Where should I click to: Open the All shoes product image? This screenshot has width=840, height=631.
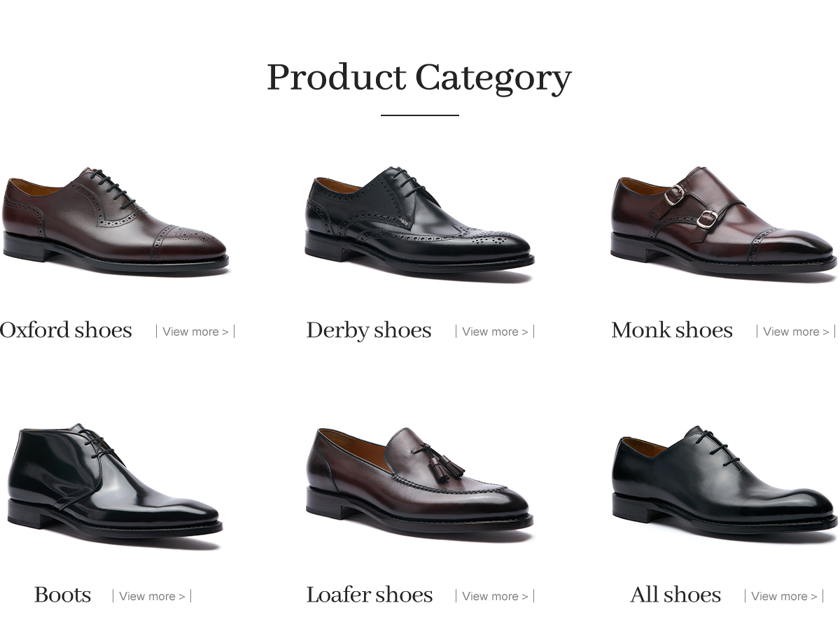pos(724,481)
